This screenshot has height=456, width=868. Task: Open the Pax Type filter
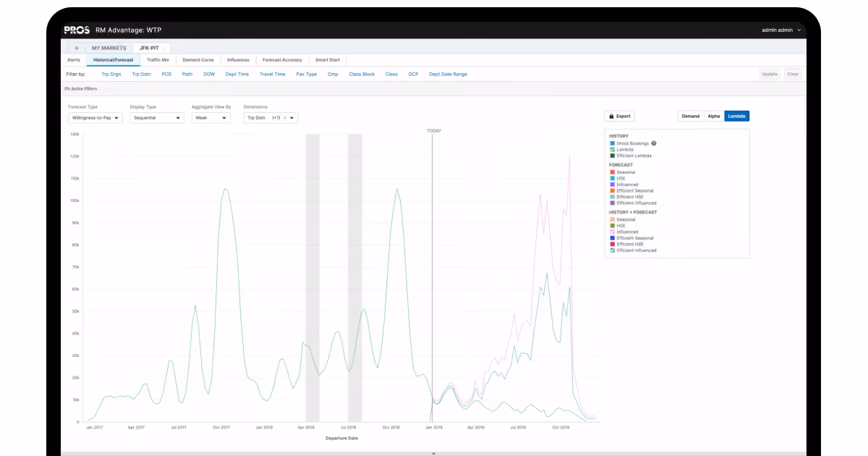click(x=307, y=74)
